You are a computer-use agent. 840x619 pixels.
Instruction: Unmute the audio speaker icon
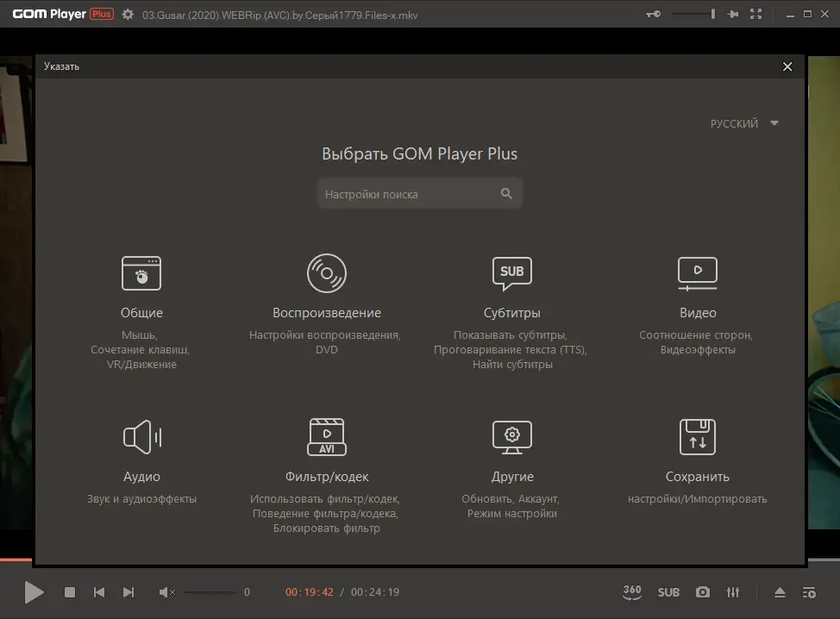[166, 592]
